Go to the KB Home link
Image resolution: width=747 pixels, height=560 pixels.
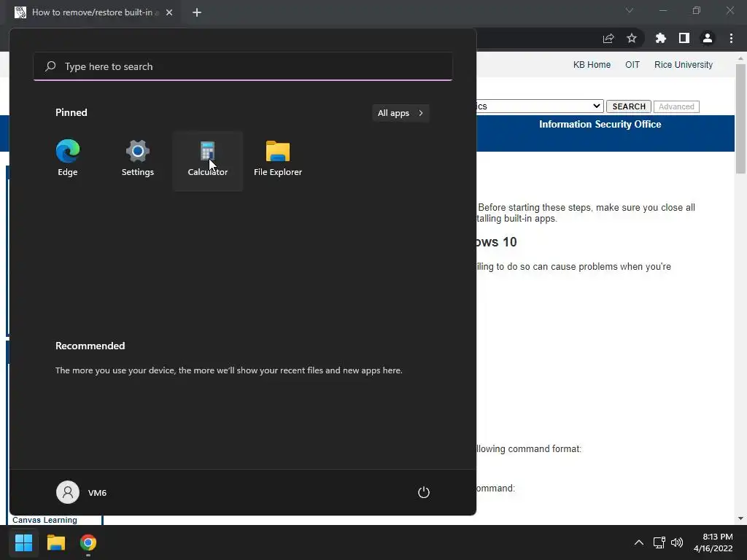tap(592, 65)
